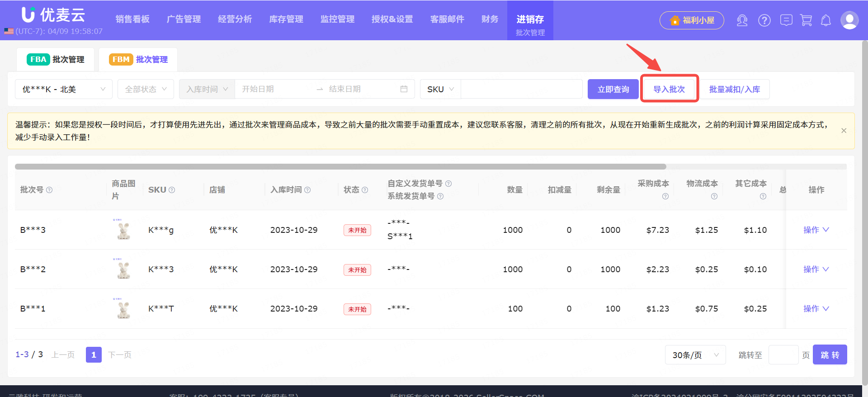
Task: Expand the 优***K - 北美 store dropdown
Action: 64,89
